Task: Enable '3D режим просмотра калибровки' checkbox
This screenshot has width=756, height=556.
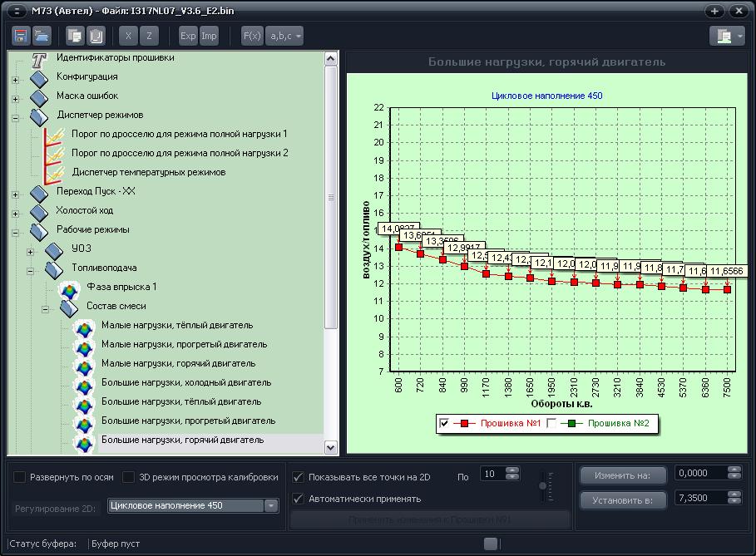Action: [x=129, y=477]
